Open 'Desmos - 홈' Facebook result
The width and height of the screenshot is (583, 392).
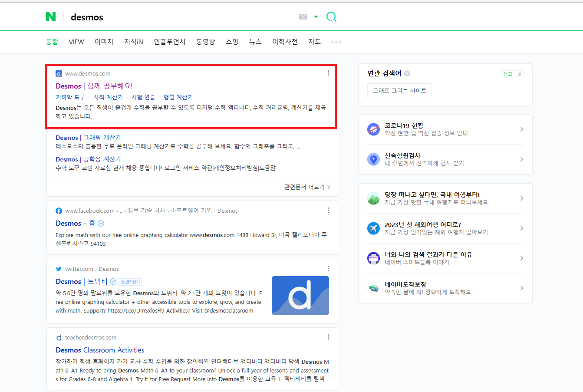(75, 223)
